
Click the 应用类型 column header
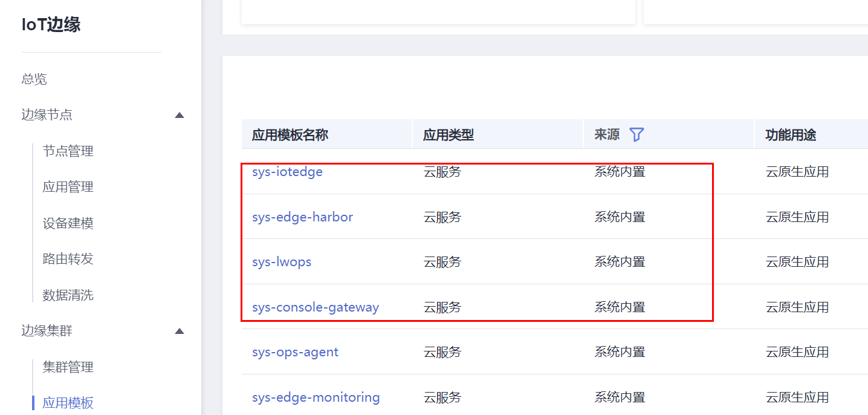(449, 135)
